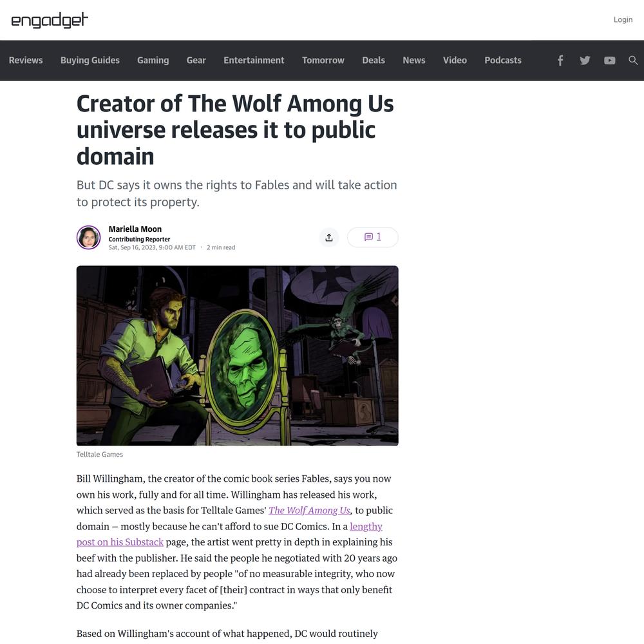Navigate to Entertainment section

click(254, 61)
